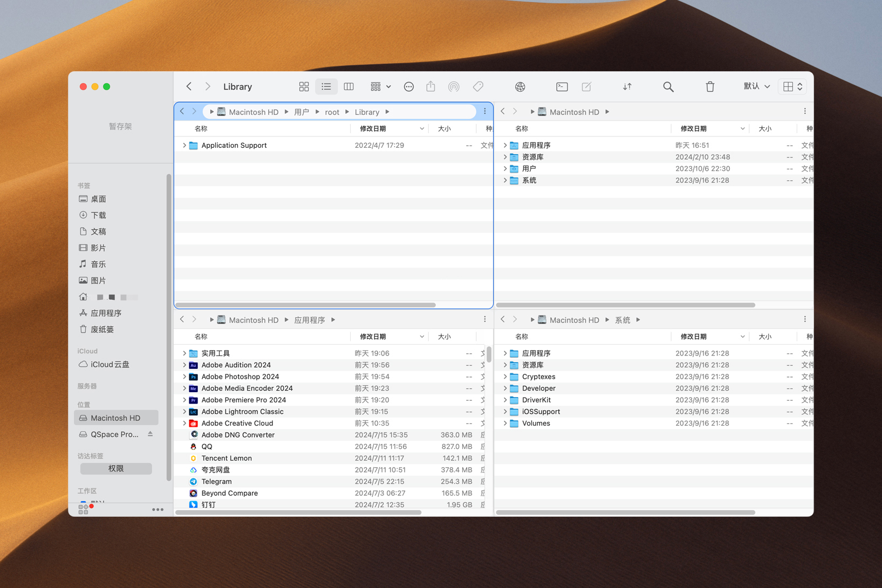Click the sort arrows icon in toolbar
The height and width of the screenshot is (588, 882).
627,87
